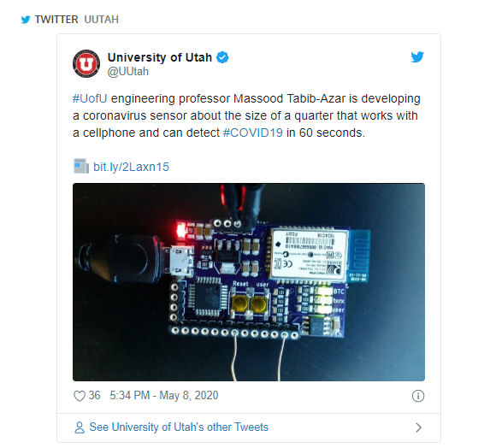Click the University of Utah display name

[160, 57]
